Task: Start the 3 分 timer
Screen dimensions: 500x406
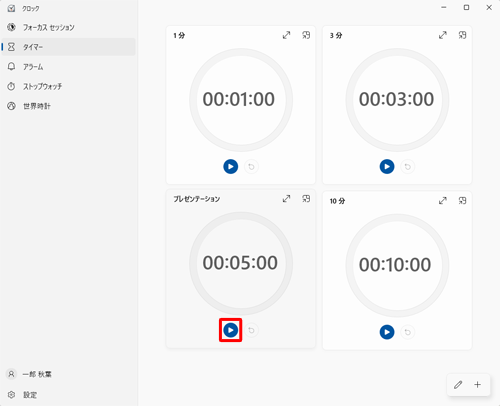Action: point(387,166)
